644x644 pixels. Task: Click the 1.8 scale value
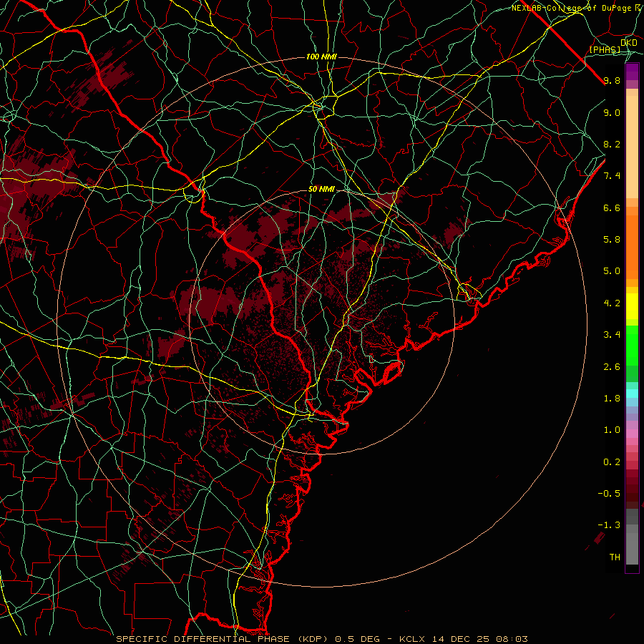(x=612, y=399)
